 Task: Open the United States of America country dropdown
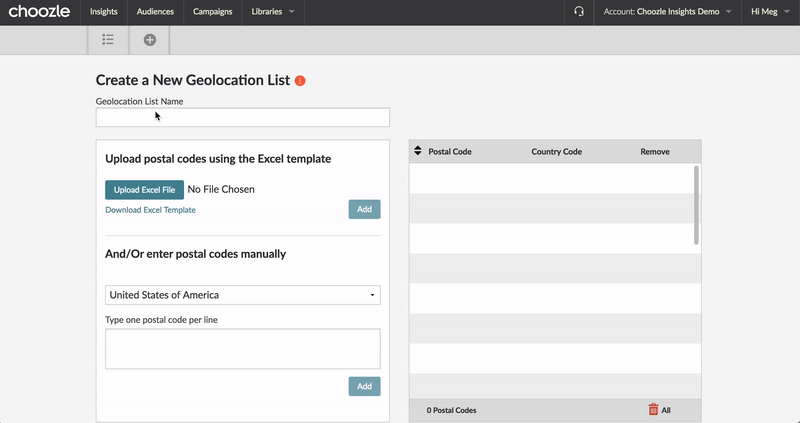coord(243,295)
